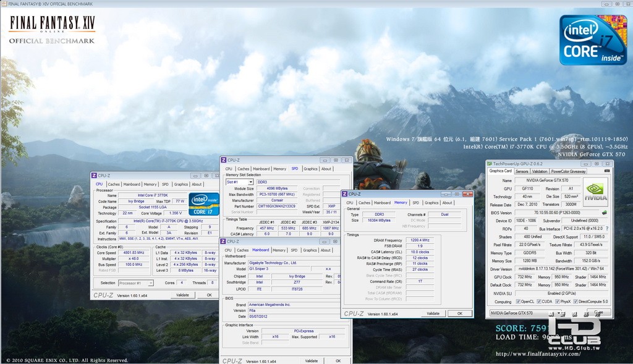Toggle the PhysX checkbox in GPU-Z

coord(558,302)
